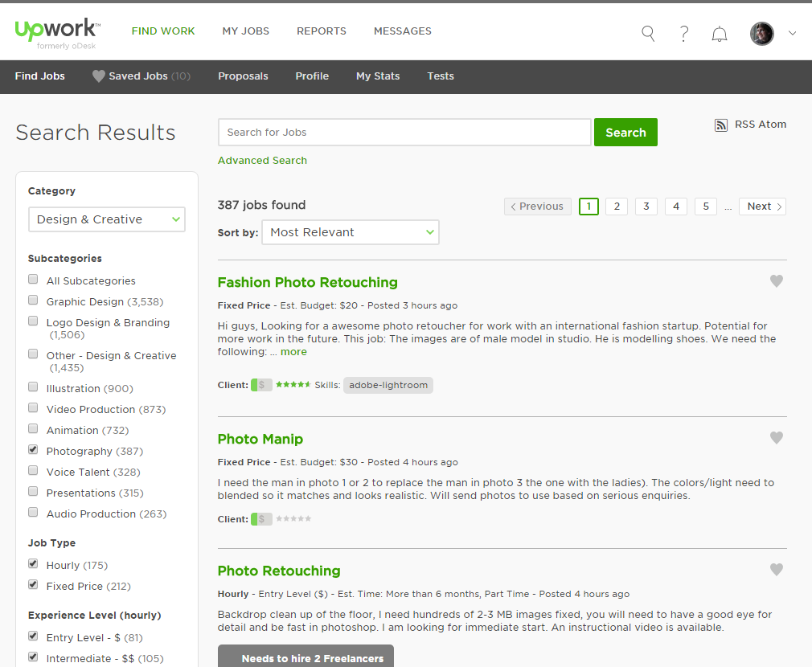This screenshot has width=812, height=667.
Task: Select the Saved Jobs tab
Action: coord(141,76)
